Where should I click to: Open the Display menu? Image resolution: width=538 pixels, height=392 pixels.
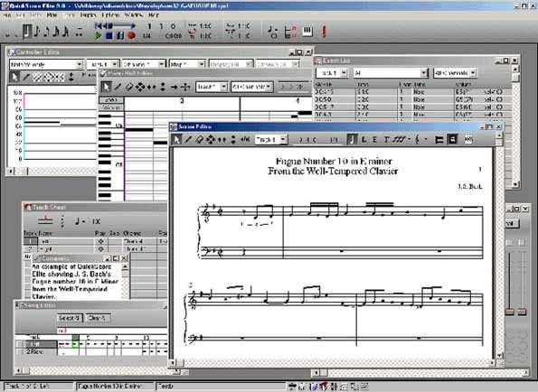coord(89,15)
